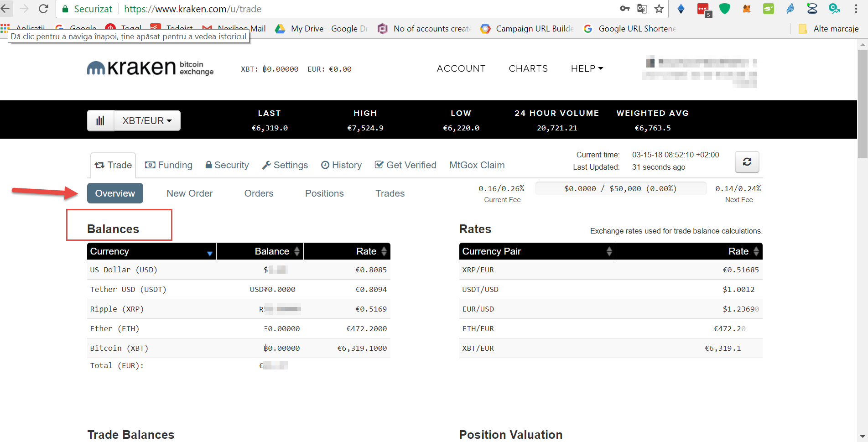Open the chart view icon button

(100, 121)
